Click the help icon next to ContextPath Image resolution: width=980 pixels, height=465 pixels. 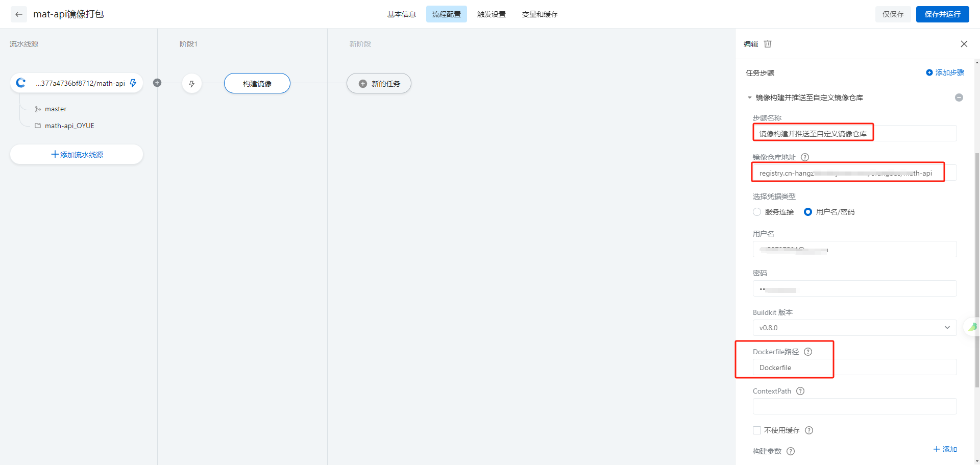click(800, 391)
